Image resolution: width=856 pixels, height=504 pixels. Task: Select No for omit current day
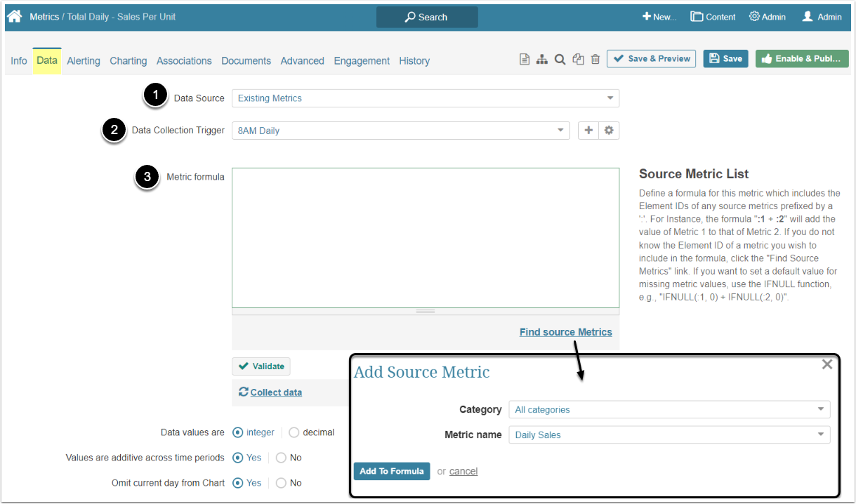281,483
